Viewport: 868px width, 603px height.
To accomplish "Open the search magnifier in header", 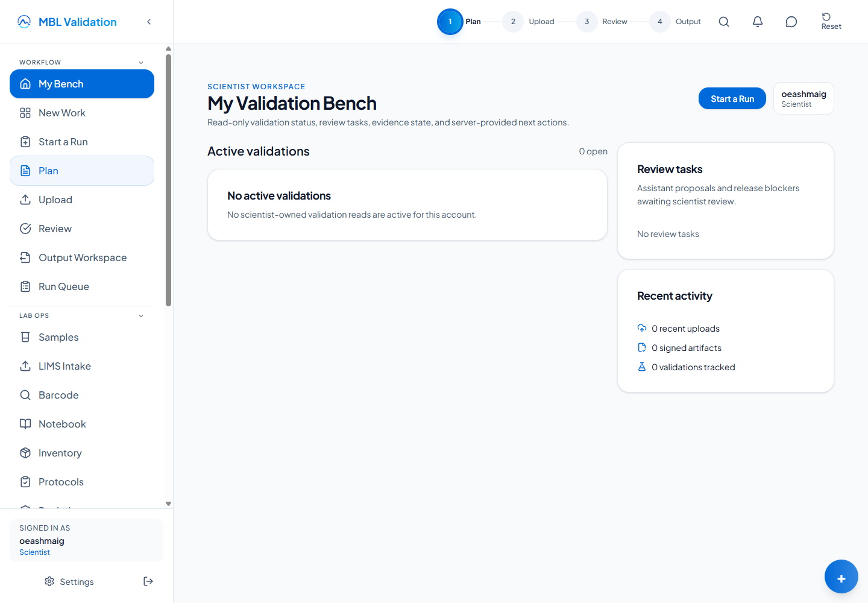I will coord(724,22).
